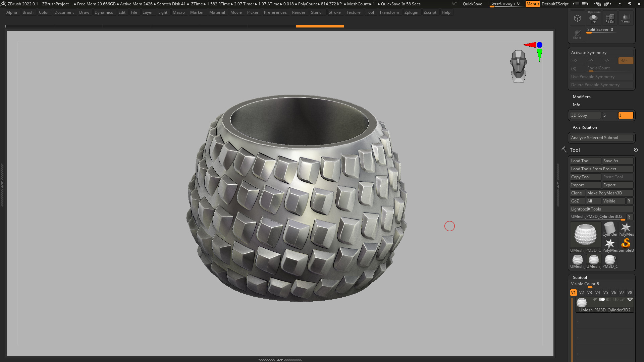The width and height of the screenshot is (644, 362).
Task: Open the Texture menu
Action: (353, 12)
